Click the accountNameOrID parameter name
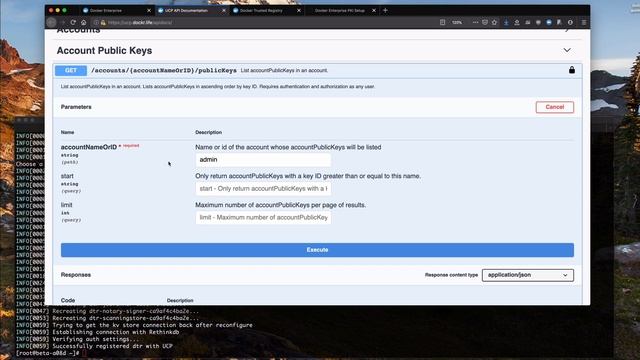 [x=89, y=147]
